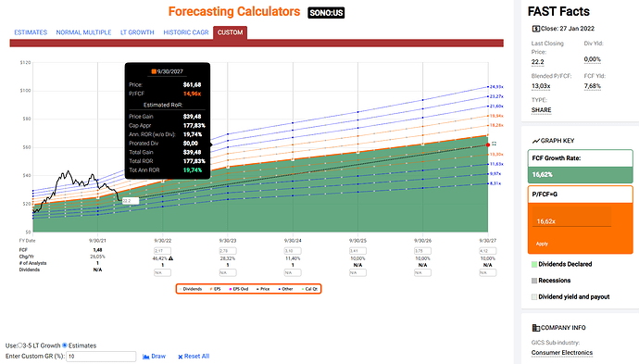Click the 23,27x multiple line label

[496, 96]
